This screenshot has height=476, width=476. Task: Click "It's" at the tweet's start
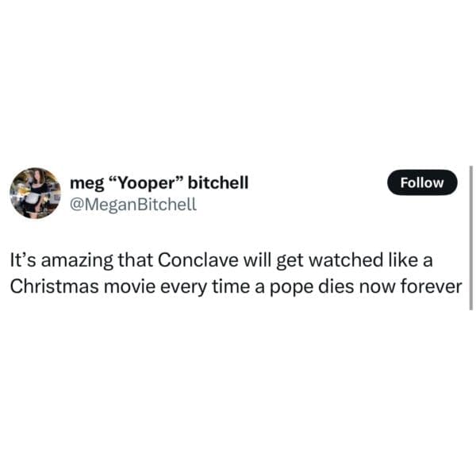point(23,260)
